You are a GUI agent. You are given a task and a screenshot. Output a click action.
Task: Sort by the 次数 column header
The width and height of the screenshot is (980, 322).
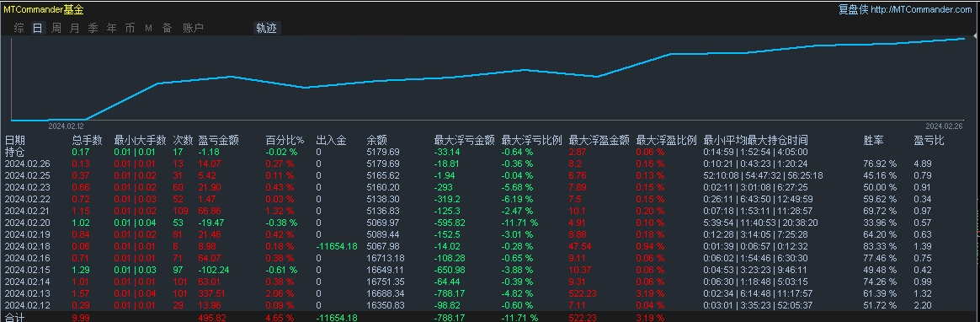tap(184, 141)
